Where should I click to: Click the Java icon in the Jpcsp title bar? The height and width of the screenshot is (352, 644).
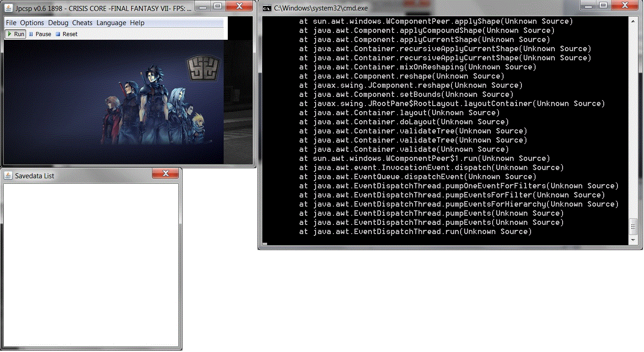[x=9, y=7]
